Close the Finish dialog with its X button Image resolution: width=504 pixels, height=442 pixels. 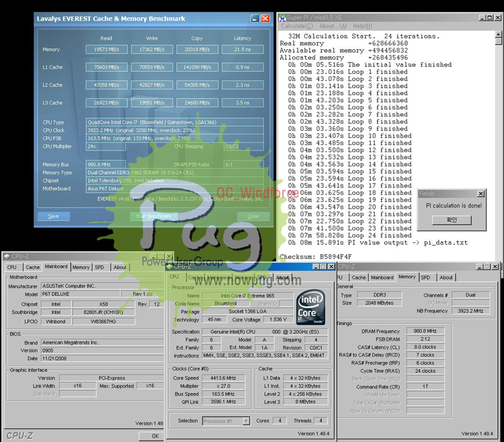(x=481, y=193)
